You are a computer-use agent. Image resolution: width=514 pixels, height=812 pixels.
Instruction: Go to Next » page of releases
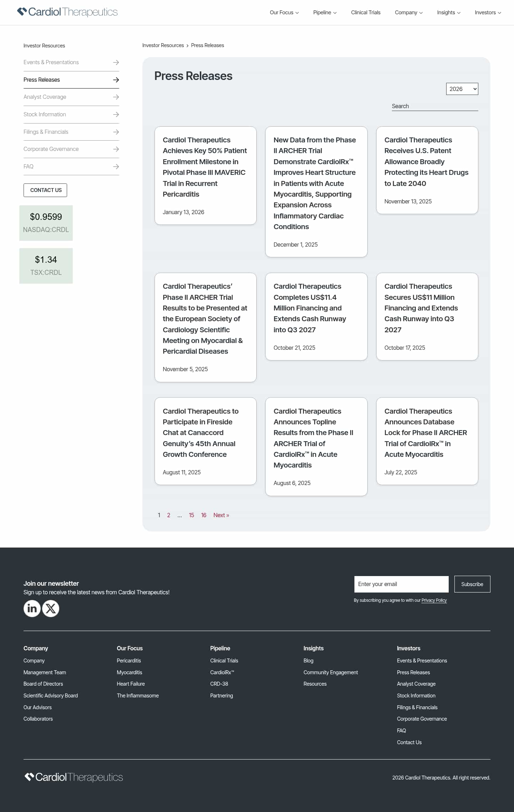(x=221, y=515)
